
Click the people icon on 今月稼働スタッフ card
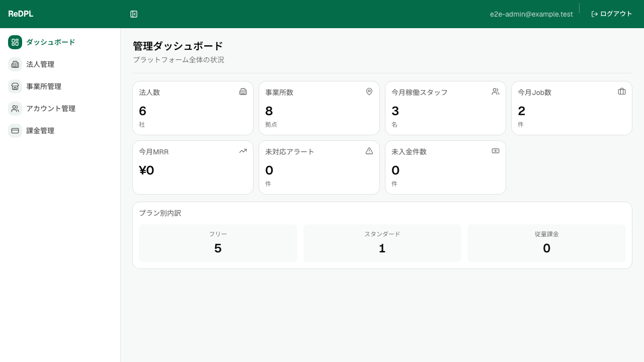(496, 92)
